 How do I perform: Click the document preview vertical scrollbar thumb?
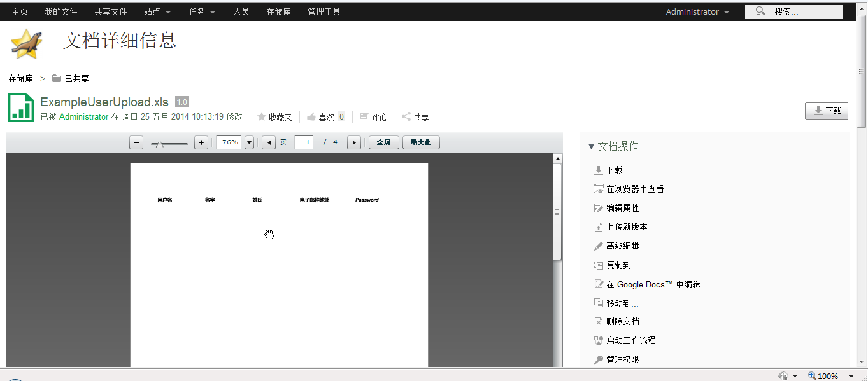557,212
